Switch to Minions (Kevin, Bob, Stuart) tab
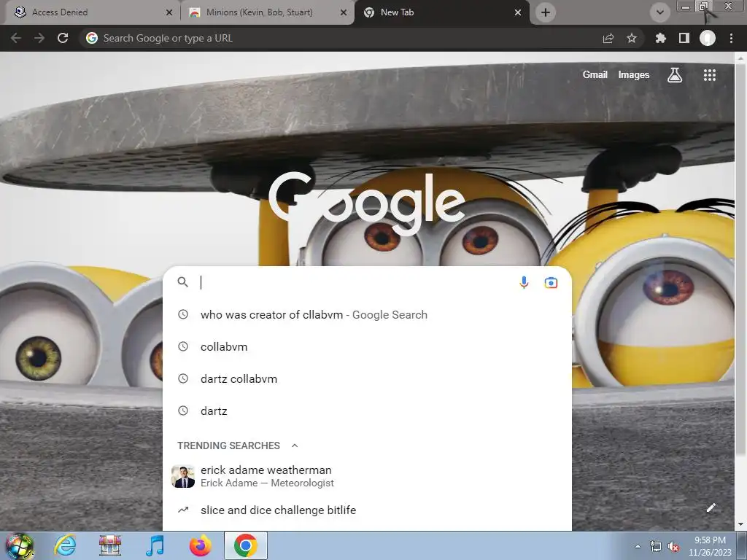Image resolution: width=747 pixels, height=560 pixels. click(268, 12)
